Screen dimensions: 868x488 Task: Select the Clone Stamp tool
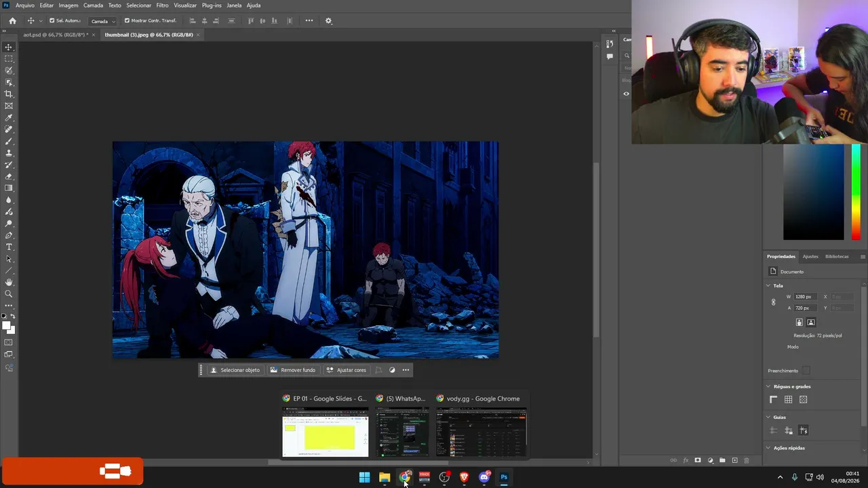click(9, 153)
